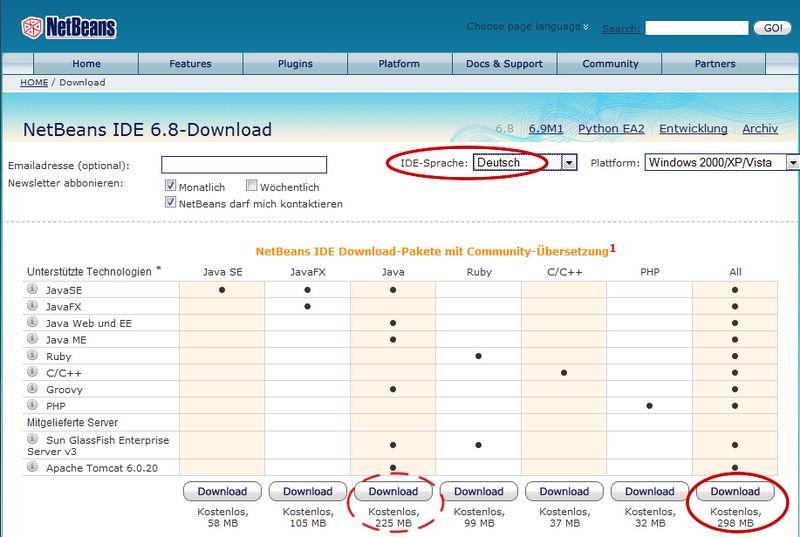Click the PHP column header

tap(649, 272)
